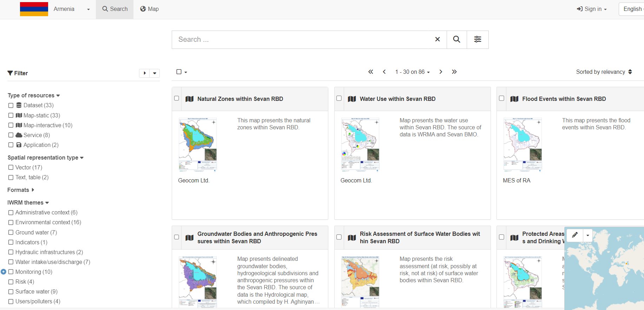Open Sorted by relevancy dropdown
644x310 pixels.
point(604,72)
